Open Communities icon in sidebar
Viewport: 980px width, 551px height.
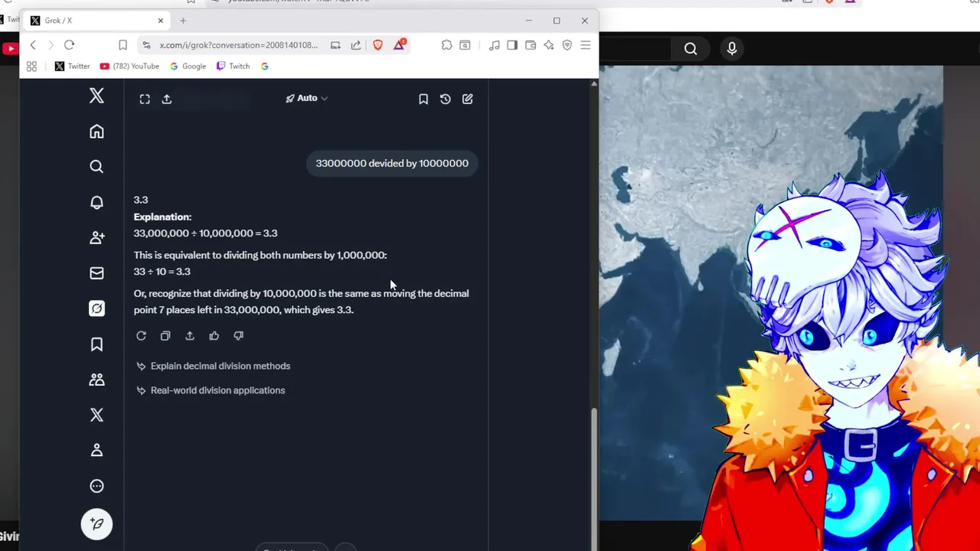[x=96, y=380]
